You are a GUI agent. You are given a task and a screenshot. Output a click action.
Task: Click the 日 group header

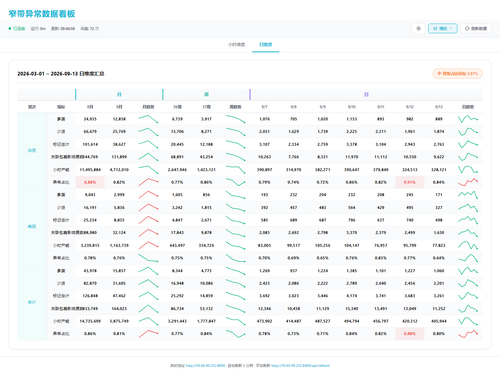click(366, 94)
